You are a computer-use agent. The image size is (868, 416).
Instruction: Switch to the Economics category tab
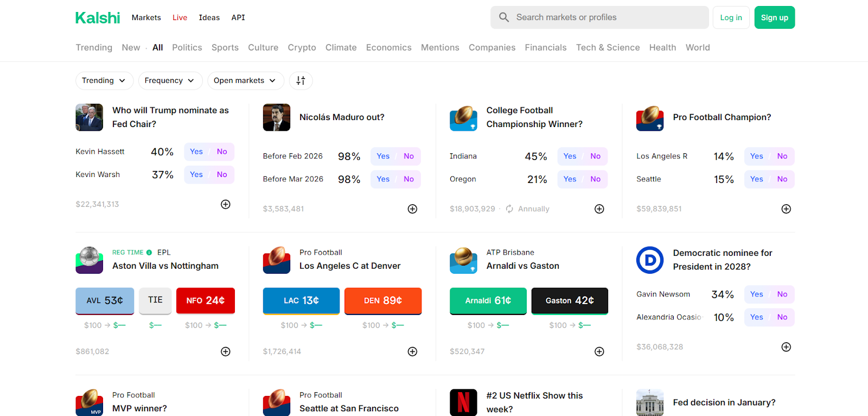(x=389, y=47)
